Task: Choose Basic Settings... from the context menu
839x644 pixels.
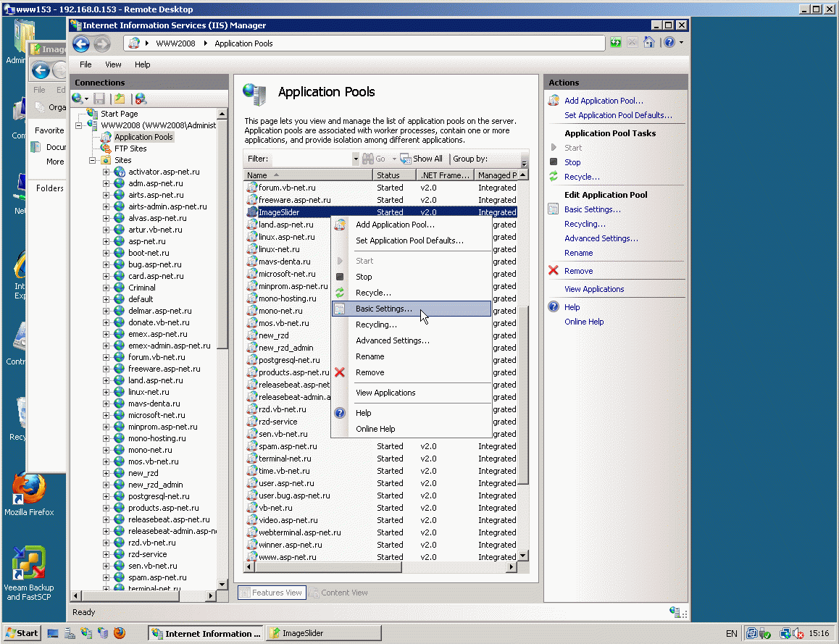Action: click(x=411, y=309)
